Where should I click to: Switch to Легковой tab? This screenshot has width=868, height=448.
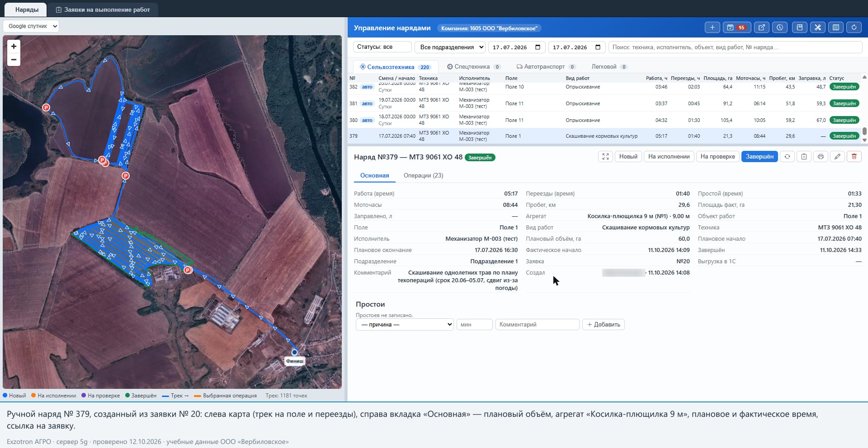[x=609, y=67]
